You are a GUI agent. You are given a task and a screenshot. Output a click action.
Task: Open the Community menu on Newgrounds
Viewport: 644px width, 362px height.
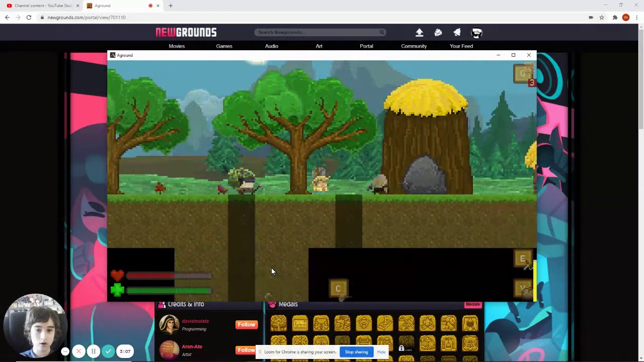[x=414, y=46]
